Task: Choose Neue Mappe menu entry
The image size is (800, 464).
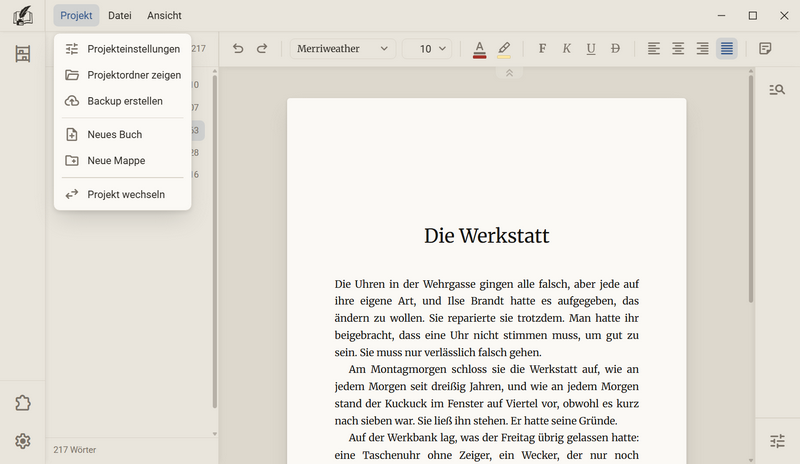Action: click(122, 160)
